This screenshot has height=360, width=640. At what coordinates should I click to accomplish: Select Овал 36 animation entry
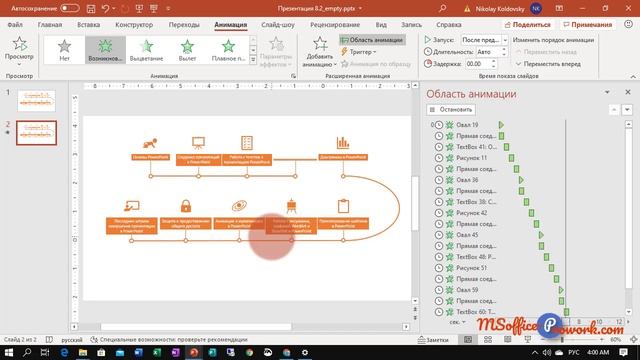pyautogui.click(x=468, y=180)
